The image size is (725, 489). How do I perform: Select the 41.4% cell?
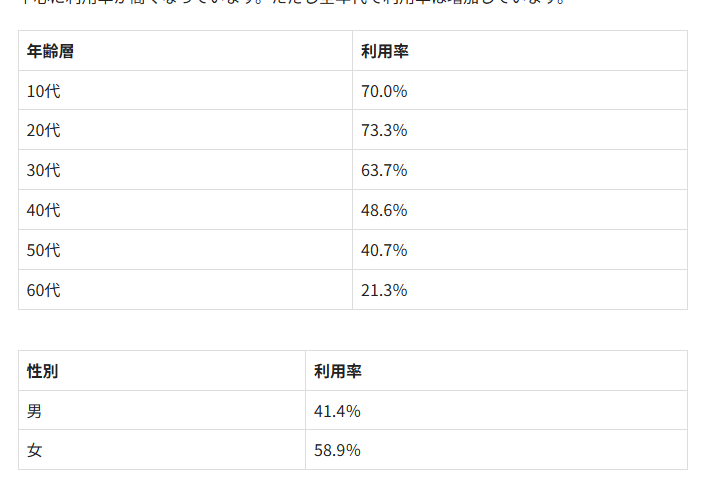click(x=337, y=411)
